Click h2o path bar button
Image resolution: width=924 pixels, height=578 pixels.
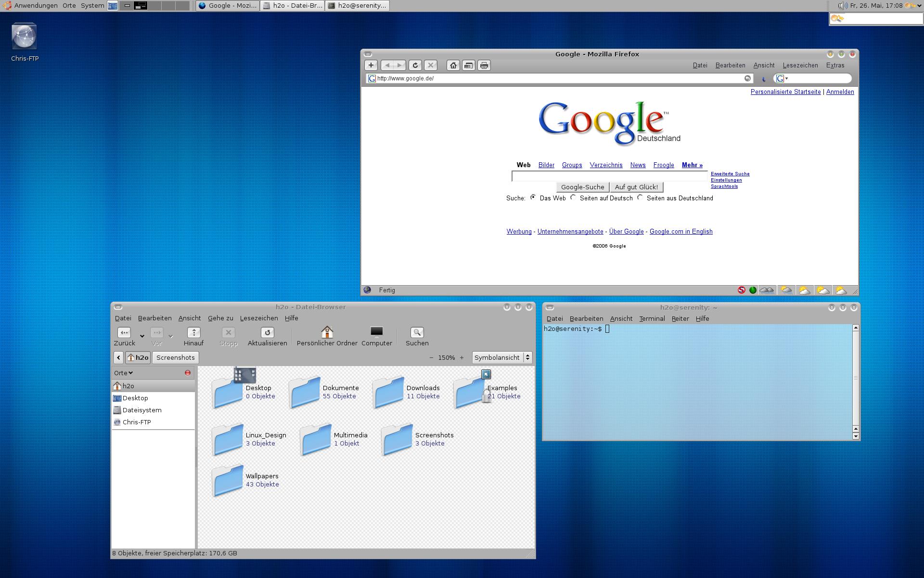(138, 357)
